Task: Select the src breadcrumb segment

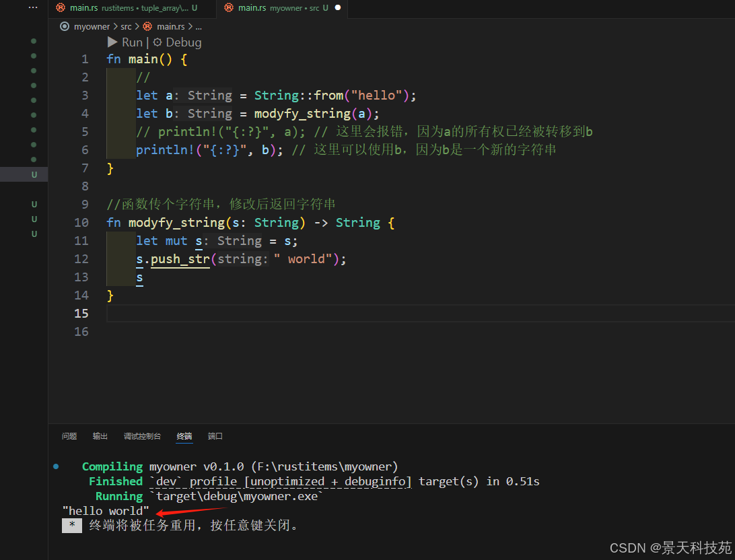Action: (126, 27)
